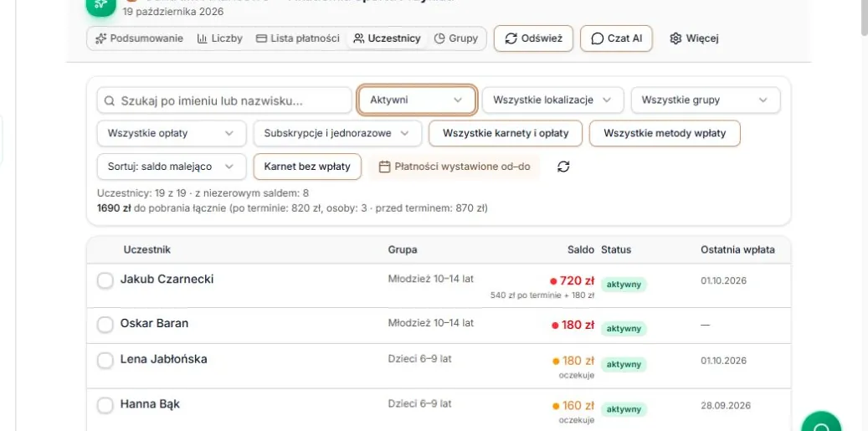Click aktywny badge in Hanna Bąk row
The height and width of the screenshot is (431, 868).
click(624, 409)
